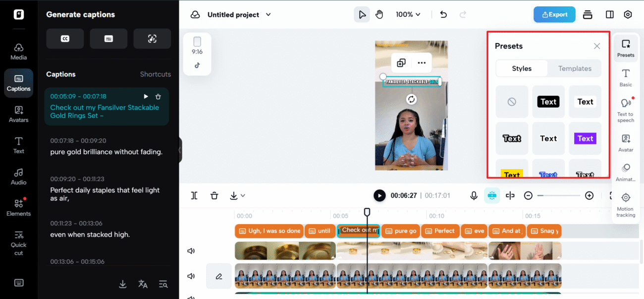Expand the download arrow dropdown above timeline

[x=238, y=195]
